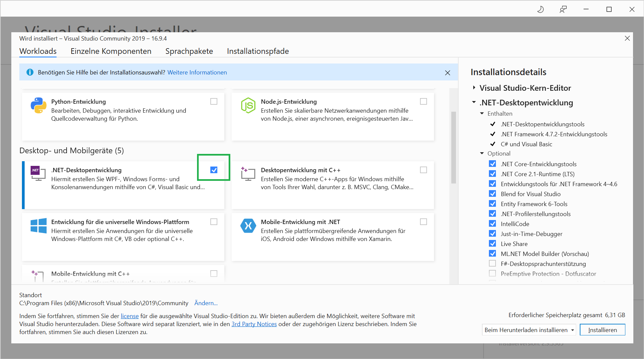Uncheck the .NET-Desktopentwicklung workload checkbox
Viewport: 644px width, 359px height.
(x=214, y=170)
